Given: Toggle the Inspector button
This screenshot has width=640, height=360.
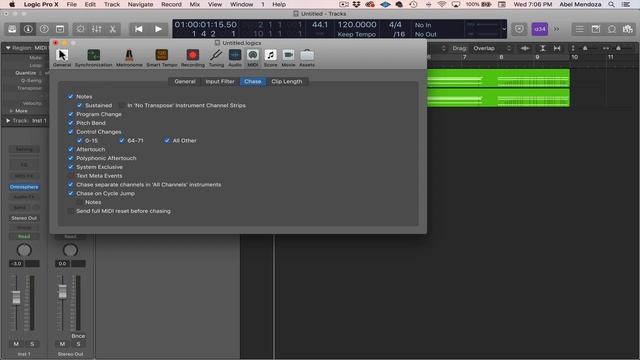Looking at the screenshot, I should pyautogui.click(x=28, y=29).
